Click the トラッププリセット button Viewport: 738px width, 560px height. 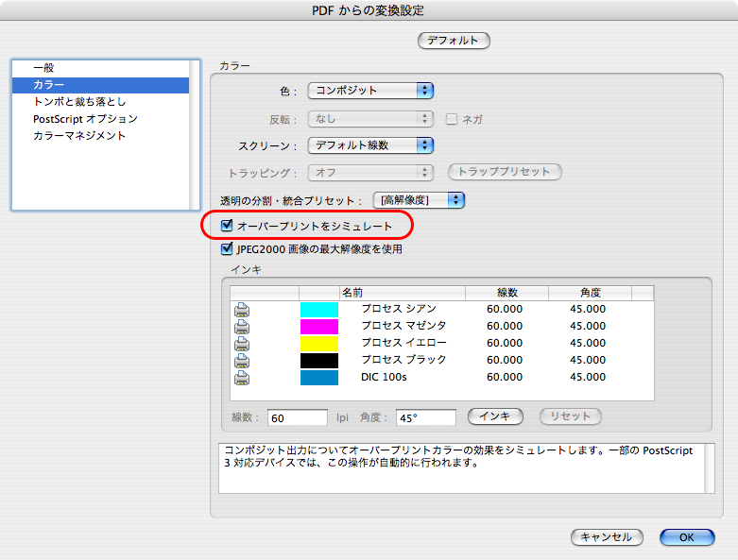[505, 172]
